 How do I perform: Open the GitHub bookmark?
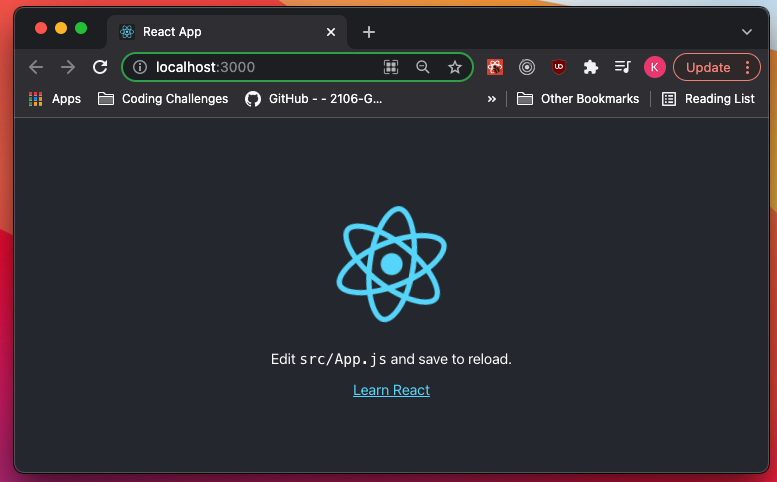click(314, 99)
